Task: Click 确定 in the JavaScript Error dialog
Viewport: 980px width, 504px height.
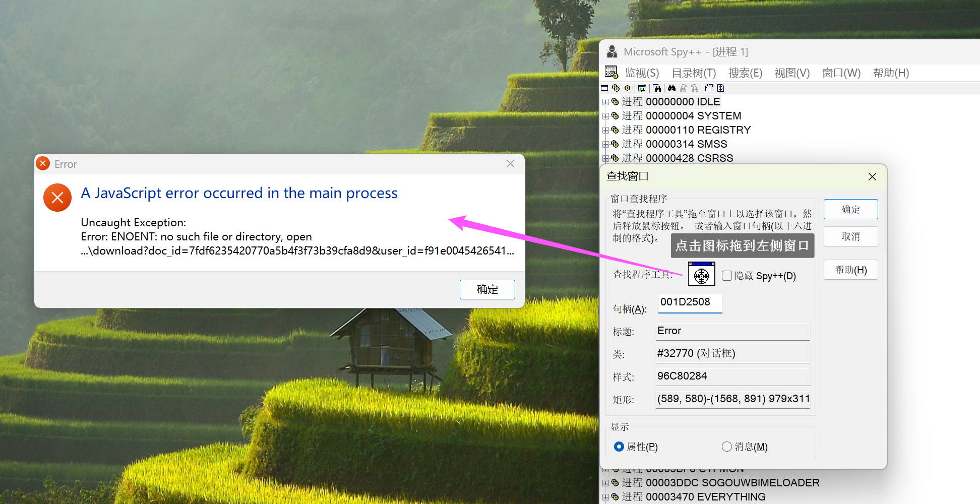Action: 487,289
